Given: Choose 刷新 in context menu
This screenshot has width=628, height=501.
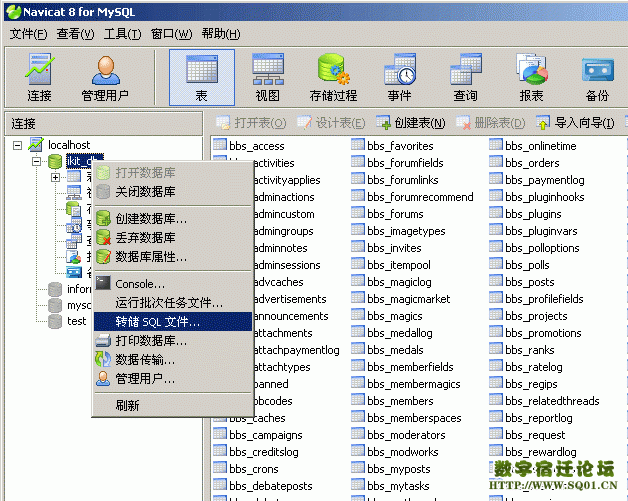Looking at the screenshot, I should tap(173, 405).
